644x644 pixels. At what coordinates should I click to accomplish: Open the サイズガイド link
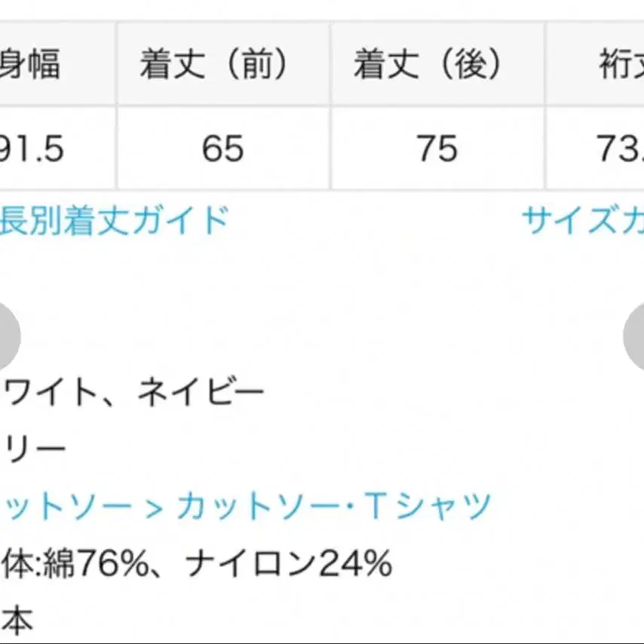point(582,221)
